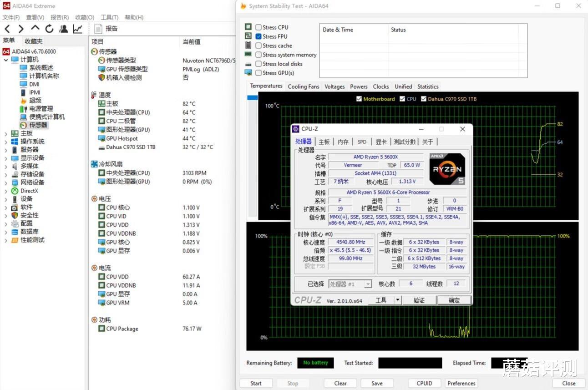Refresh sensor readings with toolbar refresh icon
This screenshot has width=588, height=390.
pos(49,28)
